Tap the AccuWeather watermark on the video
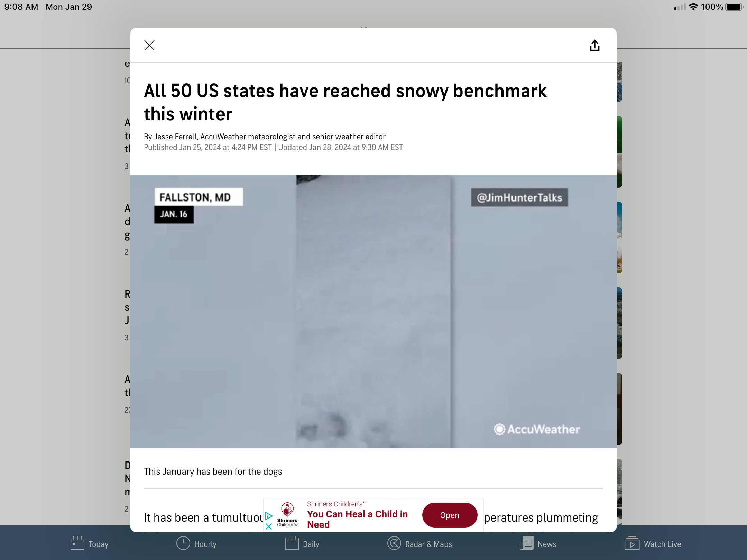The image size is (747, 560). 537,429
